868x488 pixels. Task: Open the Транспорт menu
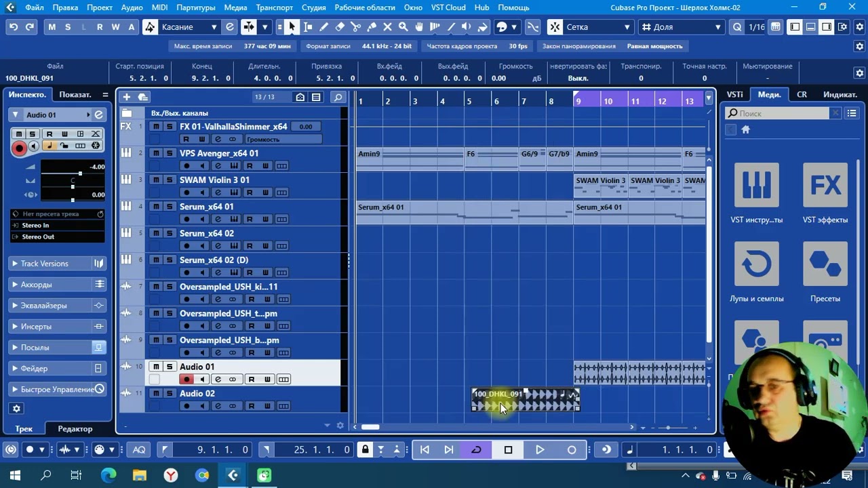click(x=275, y=7)
